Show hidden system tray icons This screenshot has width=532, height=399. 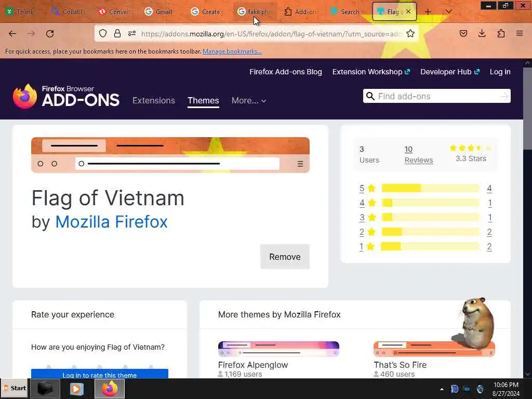click(x=442, y=389)
